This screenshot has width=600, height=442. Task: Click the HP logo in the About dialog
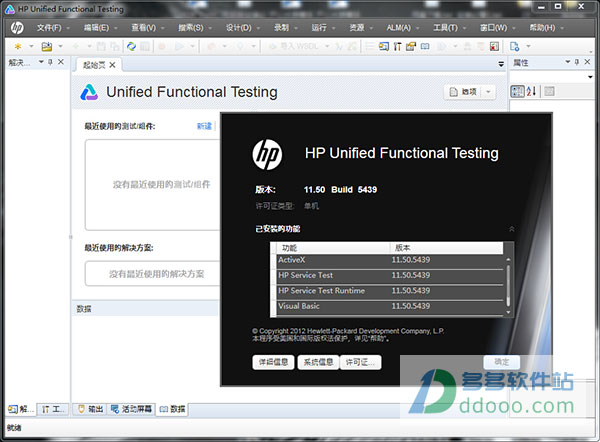tap(267, 154)
